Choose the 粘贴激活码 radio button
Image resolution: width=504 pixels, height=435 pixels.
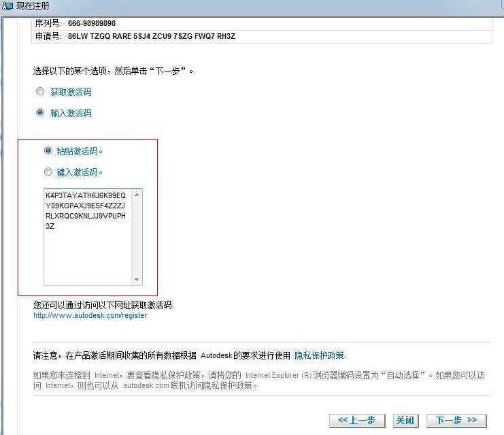pyautogui.click(x=48, y=151)
